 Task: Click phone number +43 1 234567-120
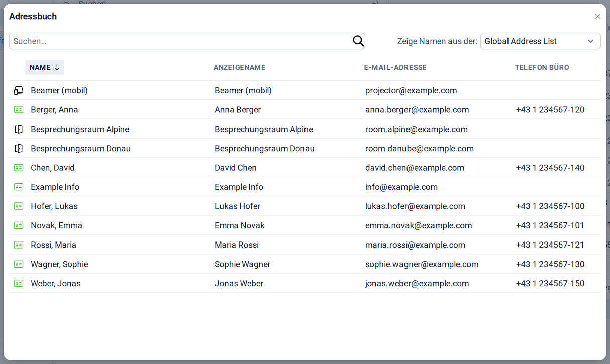(x=550, y=110)
